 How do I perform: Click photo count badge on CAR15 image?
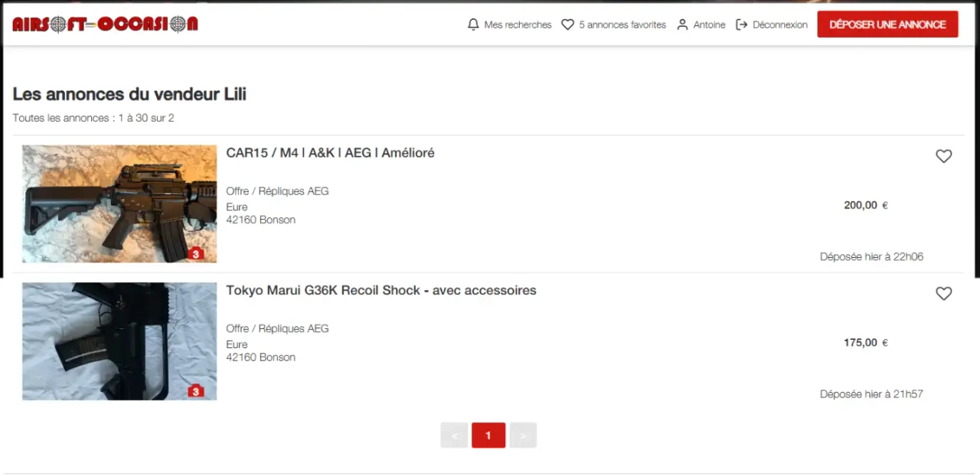coord(196,253)
